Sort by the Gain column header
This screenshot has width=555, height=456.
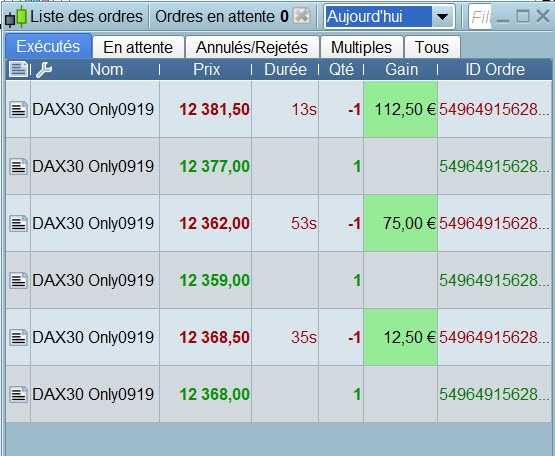pos(401,69)
